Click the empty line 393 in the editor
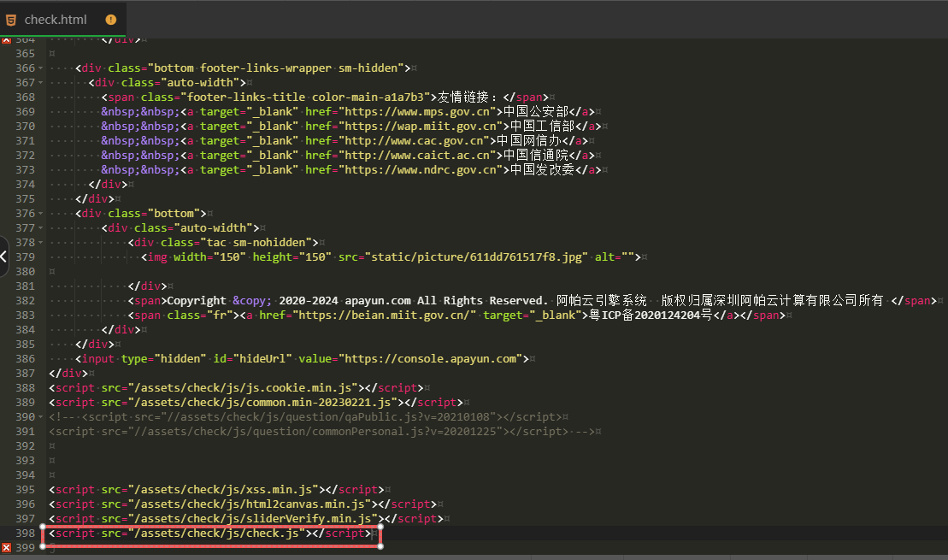This screenshot has width=948, height=560. coord(256,461)
